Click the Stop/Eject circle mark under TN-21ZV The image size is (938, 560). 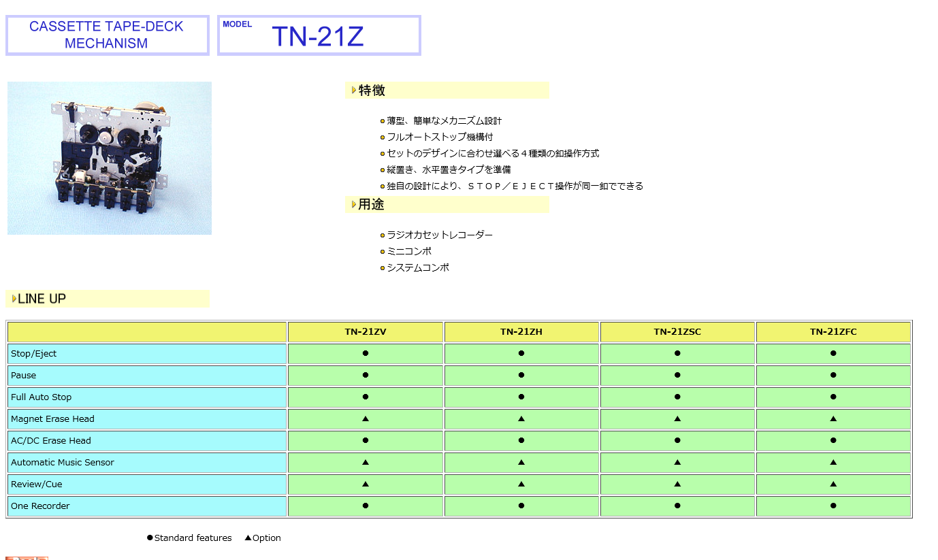tap(366, 354)
